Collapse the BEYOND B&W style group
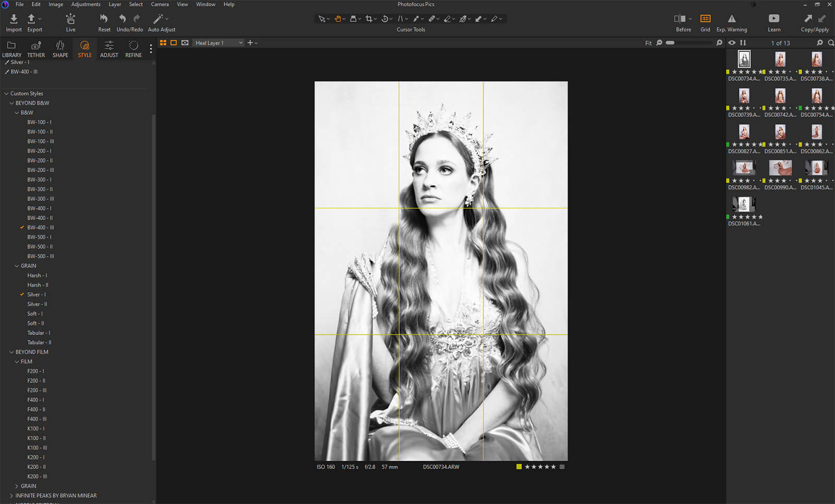This screenshot has height=504, width=835. 11,103
